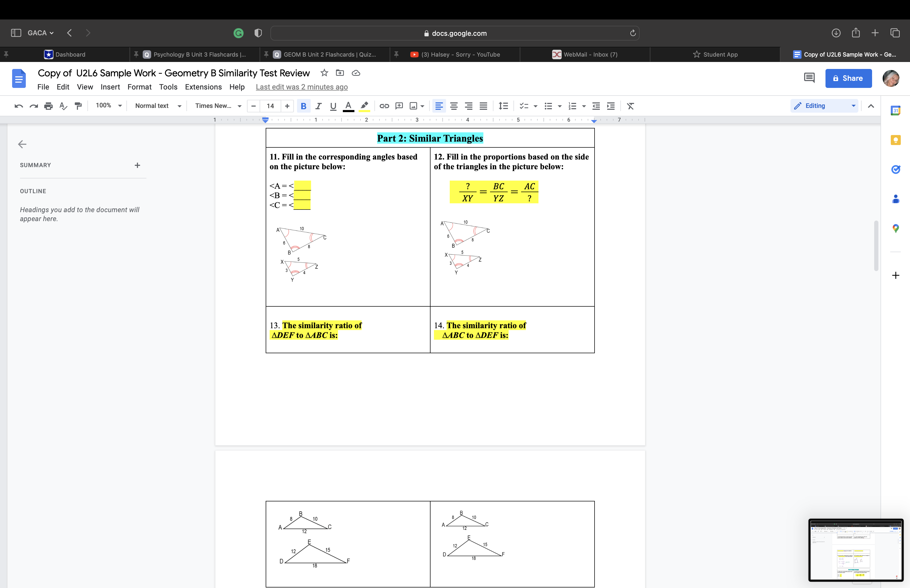
Task: Open the zoom level dropdown
Action: pos(108,106)
